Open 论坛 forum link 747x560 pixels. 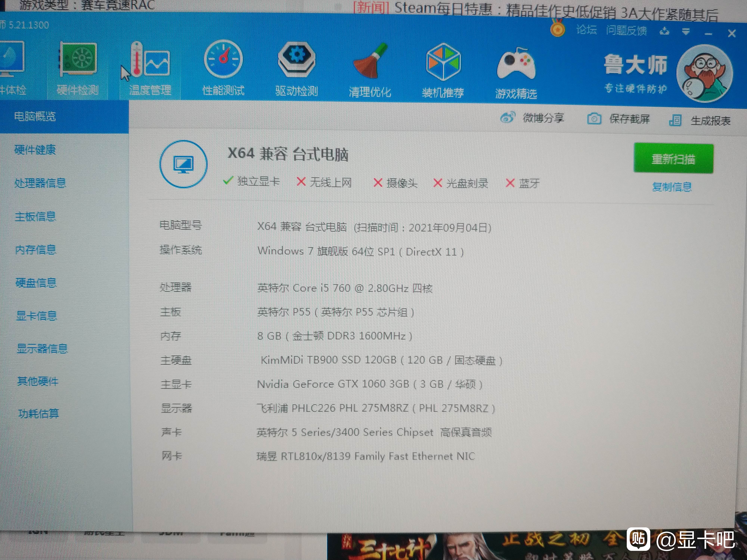(586, 30)
